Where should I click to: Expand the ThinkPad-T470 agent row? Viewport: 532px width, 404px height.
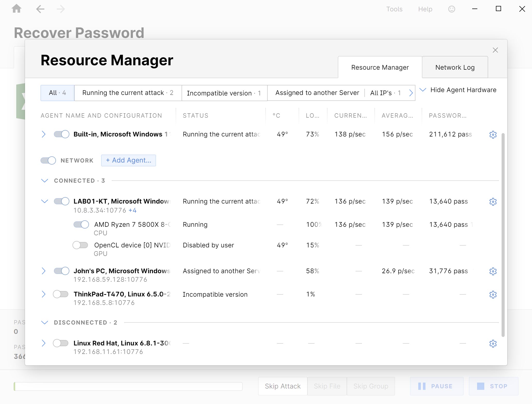coord(44,294)
